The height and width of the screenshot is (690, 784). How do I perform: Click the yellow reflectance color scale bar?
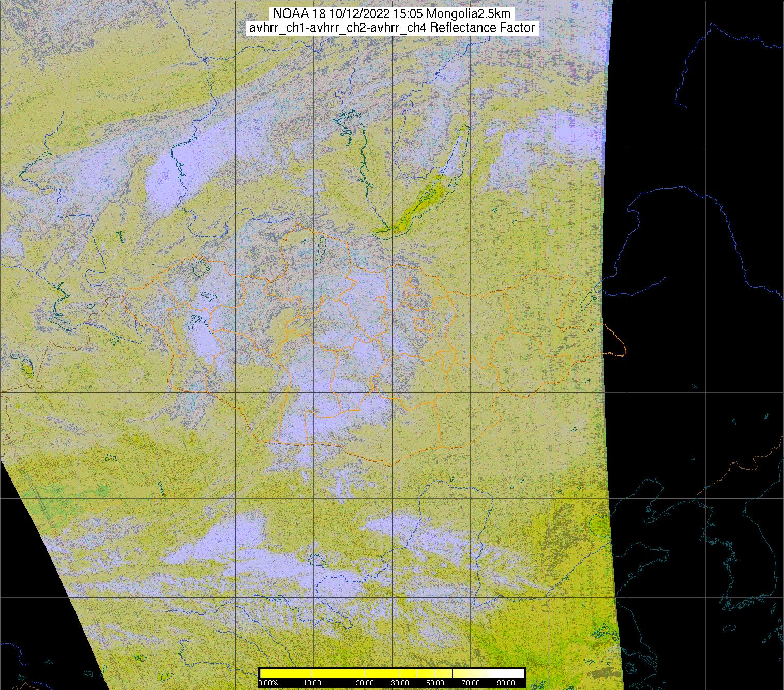(x=392, y=673)
